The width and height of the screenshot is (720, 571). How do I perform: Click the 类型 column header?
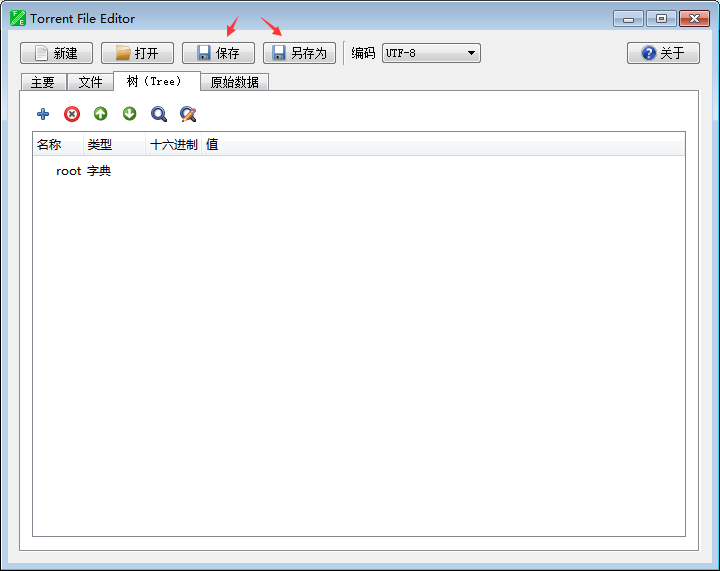115,145
